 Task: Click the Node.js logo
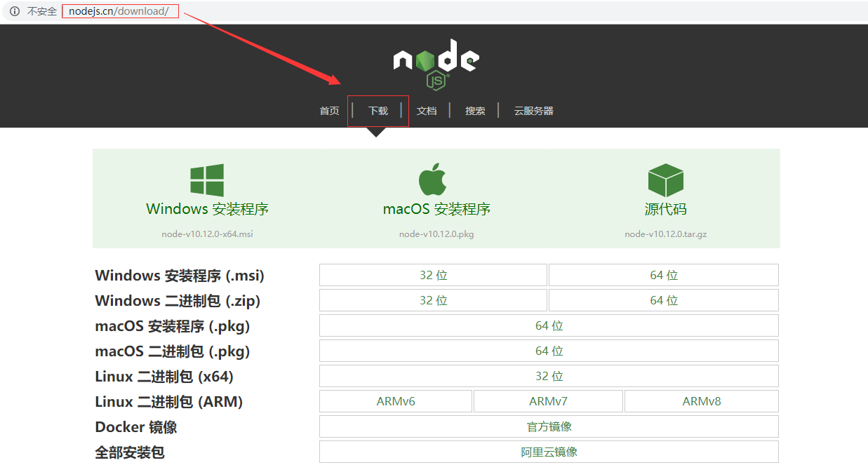pyautogui.click(x=436, y=64)
